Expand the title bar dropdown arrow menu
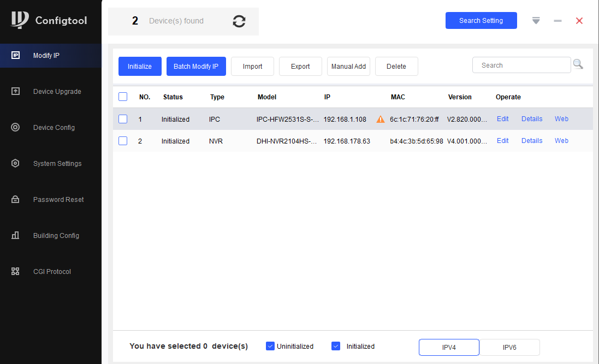This screenshot has height=364, width=599. [536, 21]
